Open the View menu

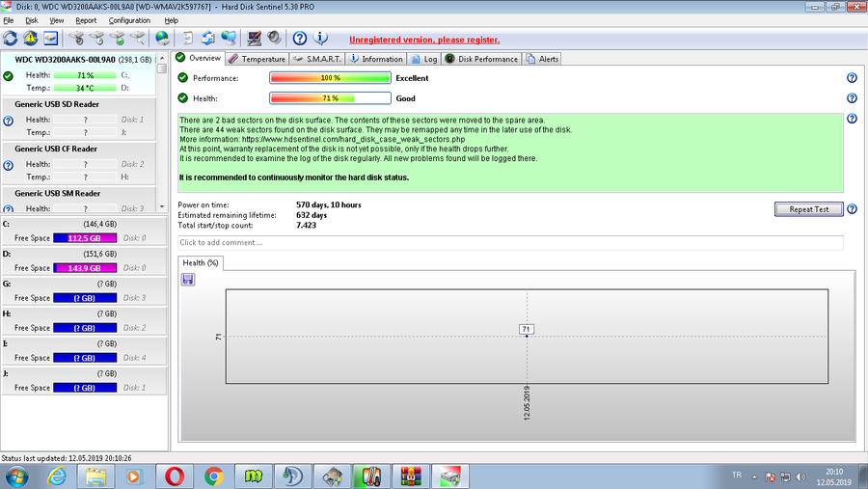57,20
